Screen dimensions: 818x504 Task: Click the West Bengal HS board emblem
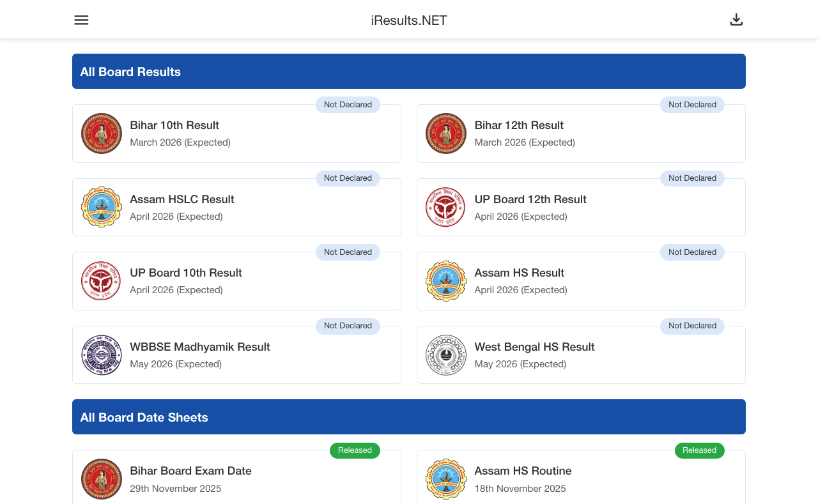(x=445, y=355)
